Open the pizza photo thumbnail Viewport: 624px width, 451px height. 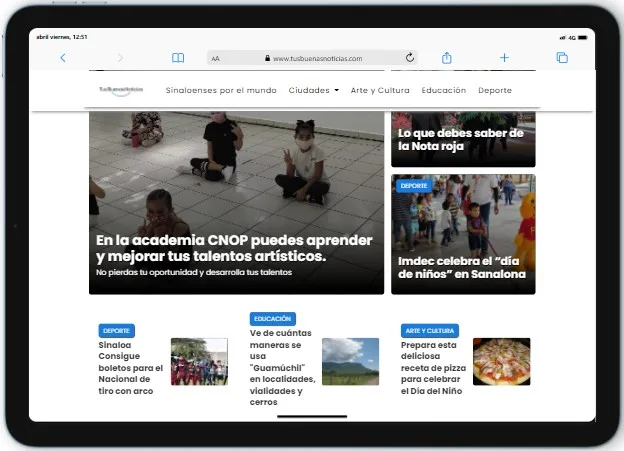501,361
